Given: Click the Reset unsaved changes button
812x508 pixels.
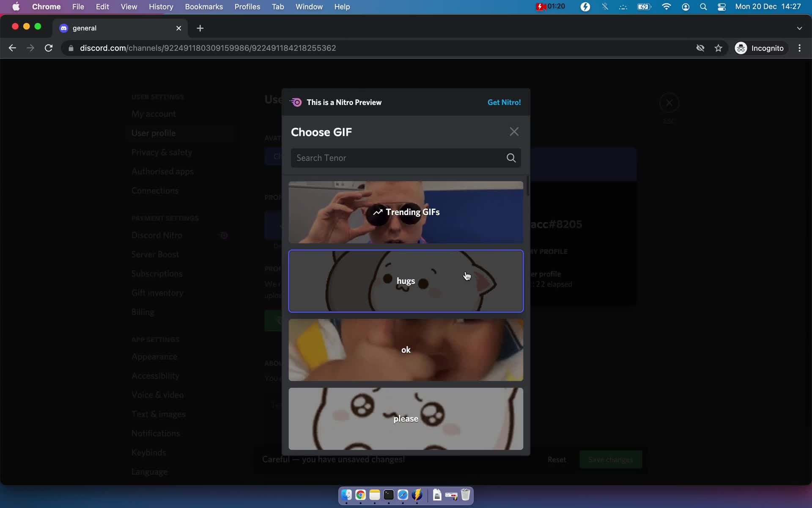Looking at the screenshot, I should click(557, 460).
